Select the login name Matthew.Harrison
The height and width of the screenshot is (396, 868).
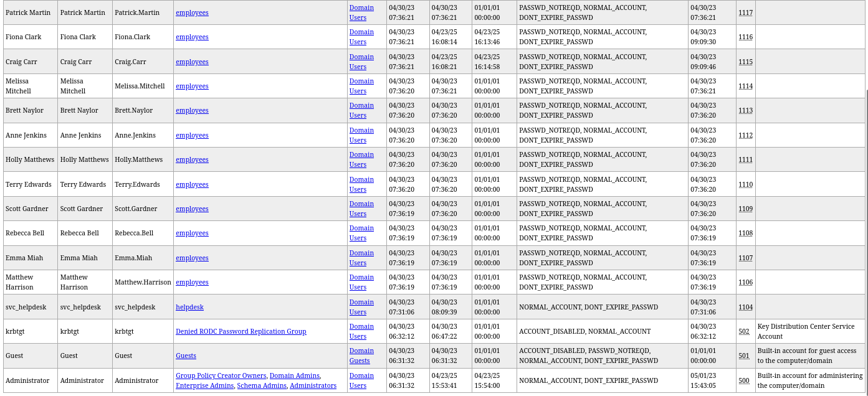143,282
